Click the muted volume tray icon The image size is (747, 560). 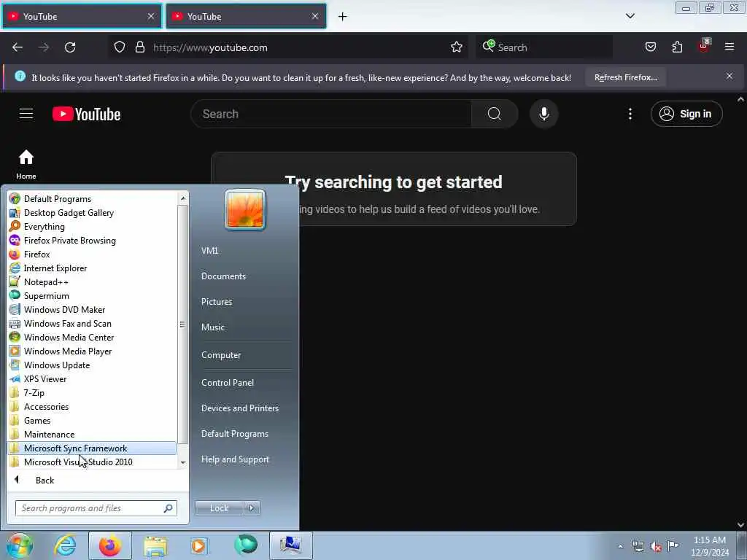[x=656, y=547]
